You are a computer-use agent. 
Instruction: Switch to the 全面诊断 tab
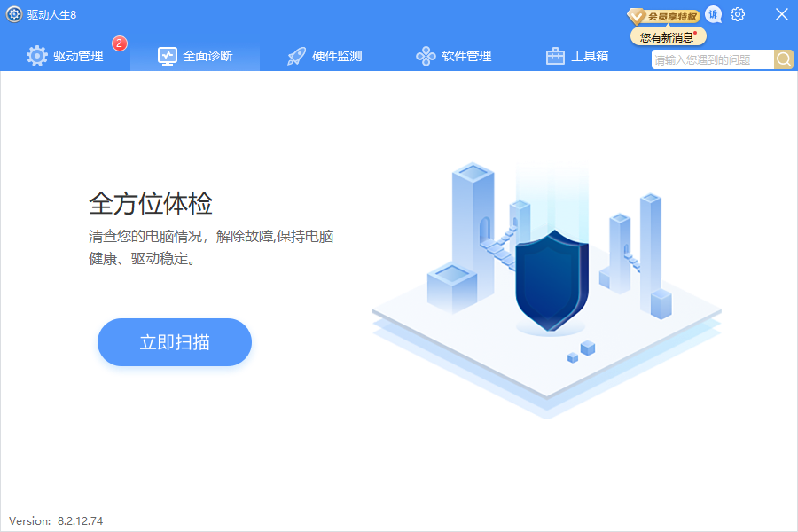(x=195, y=56)
